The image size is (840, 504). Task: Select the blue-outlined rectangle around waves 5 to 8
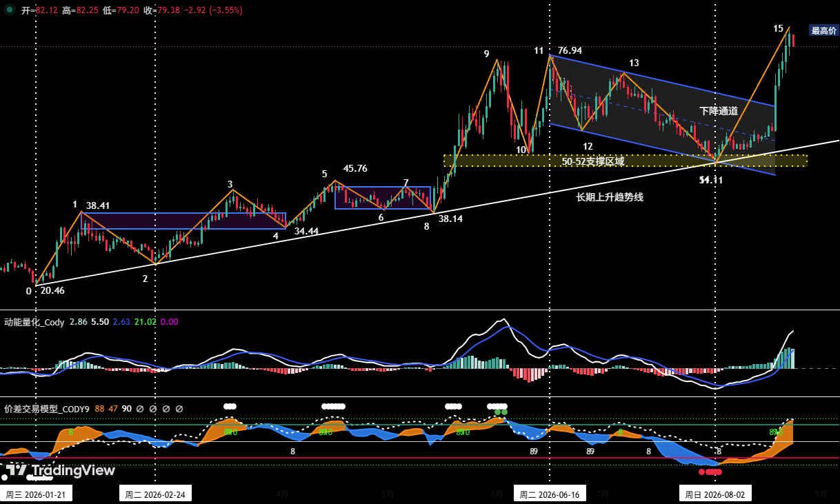[383, 197]
